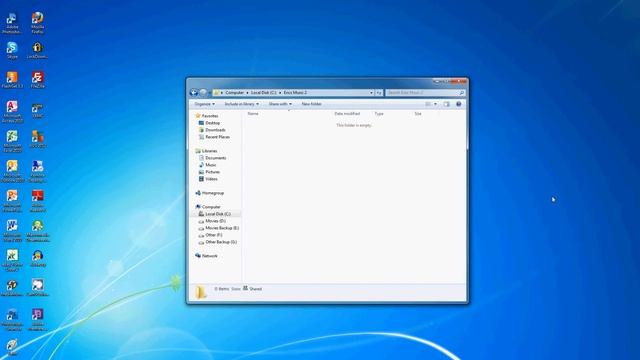Click the New folder button
Screen dimensions: 640x360
pos(311,104)
